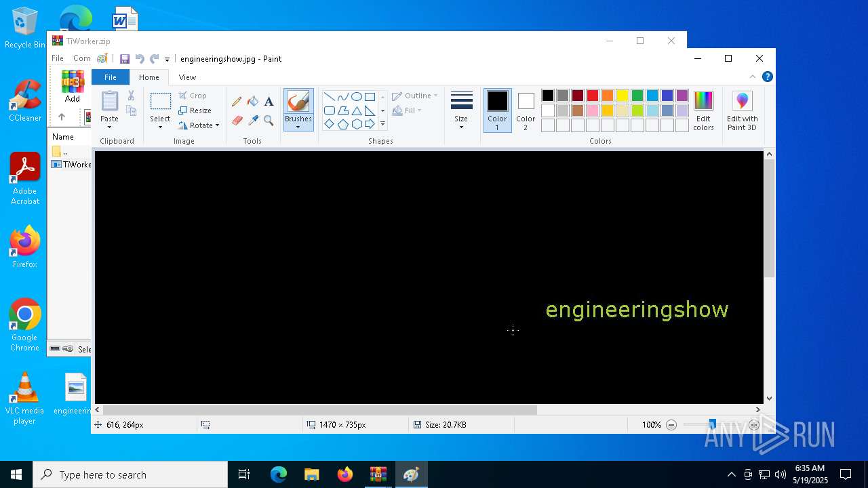Expand the Shapes gallery more arrow

point(382,124)
